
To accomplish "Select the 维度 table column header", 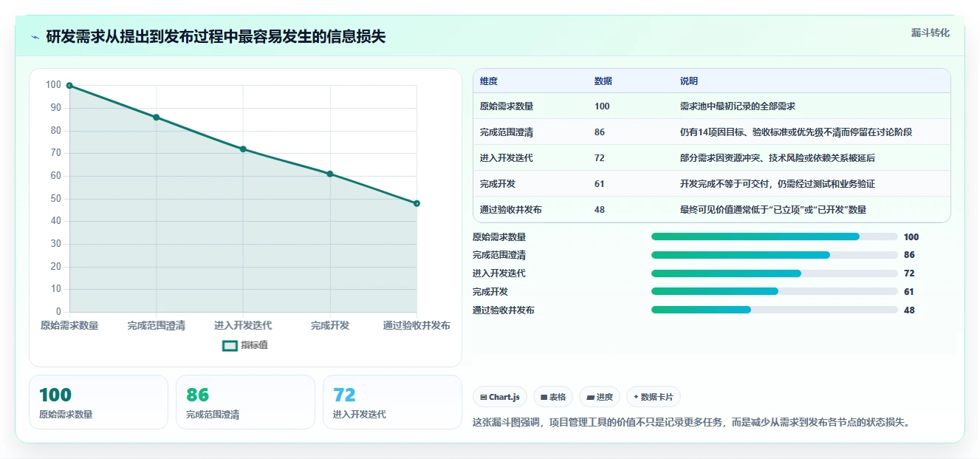I will 489,81.
